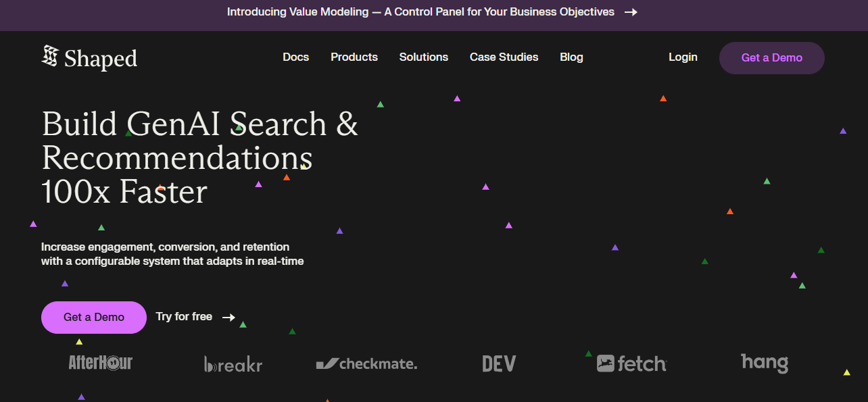Open the Introducing Value Modeling announcement

pyautogui.click(x=420, y=12)
